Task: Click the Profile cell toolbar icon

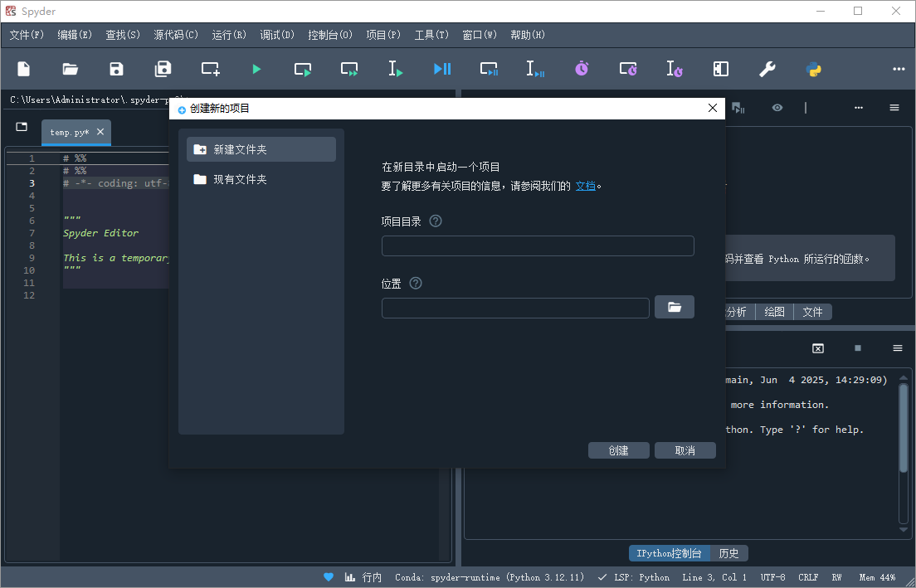Action: 628,69
